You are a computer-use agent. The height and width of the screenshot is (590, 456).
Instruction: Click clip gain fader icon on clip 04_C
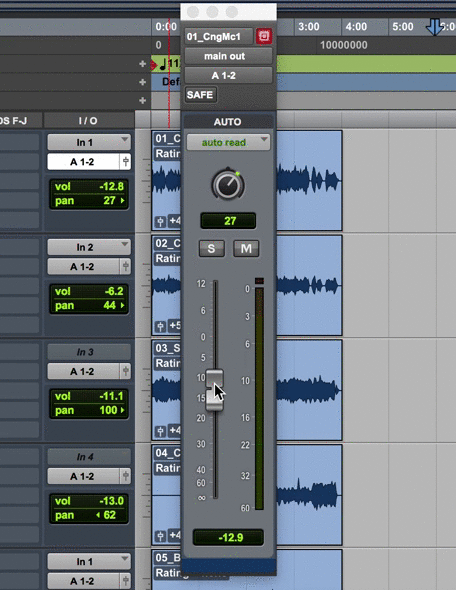click(x=160, y=536)
